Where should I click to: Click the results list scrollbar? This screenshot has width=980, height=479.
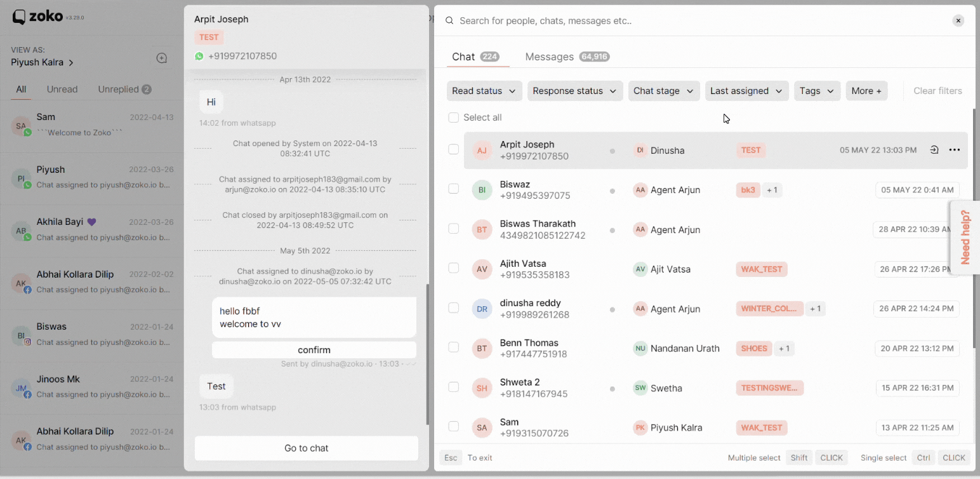click(x=974, y=228)
